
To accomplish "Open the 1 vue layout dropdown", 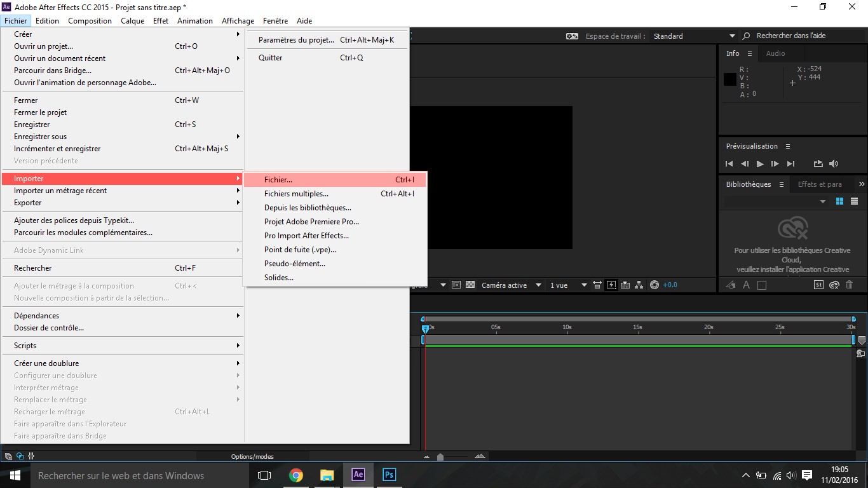I will pos(568,285).
